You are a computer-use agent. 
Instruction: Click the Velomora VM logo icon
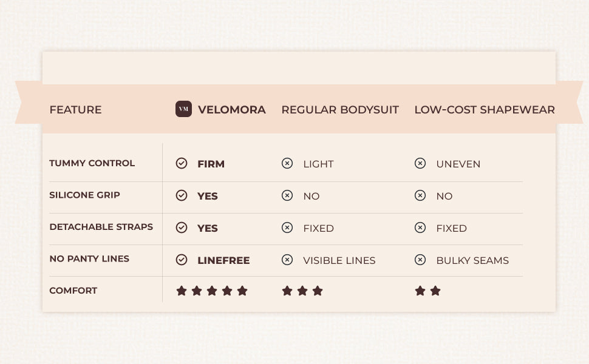click(x=183, y=109)
